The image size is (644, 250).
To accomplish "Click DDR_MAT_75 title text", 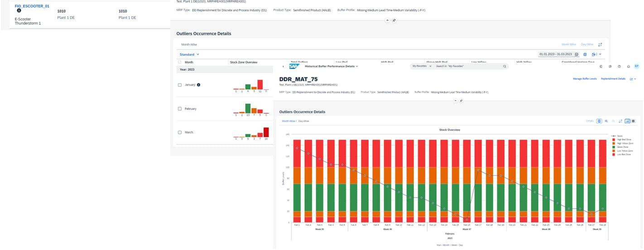I will point(298,79).
